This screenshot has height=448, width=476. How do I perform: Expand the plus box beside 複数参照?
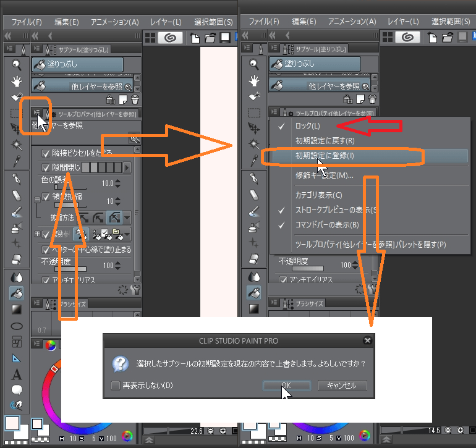[37, 234]
